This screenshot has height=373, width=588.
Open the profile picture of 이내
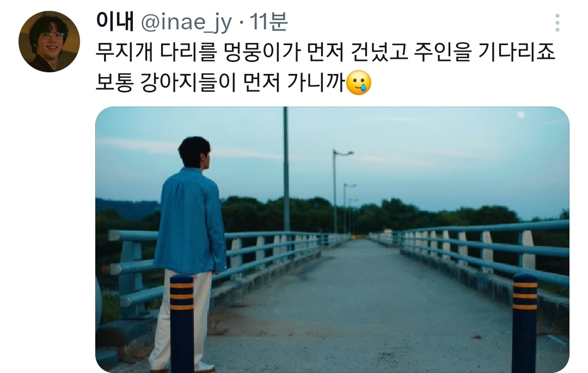coord(49,41)
